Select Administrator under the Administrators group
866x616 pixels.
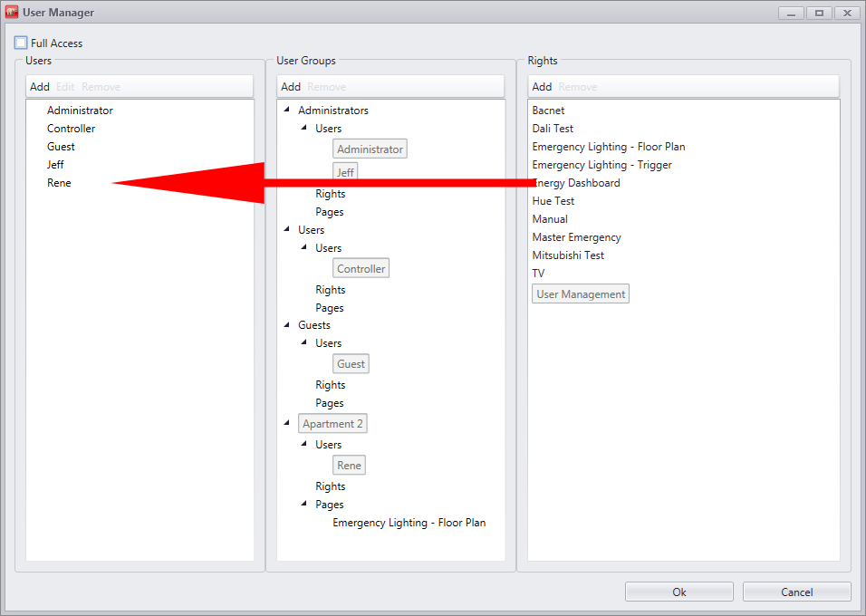370,149
